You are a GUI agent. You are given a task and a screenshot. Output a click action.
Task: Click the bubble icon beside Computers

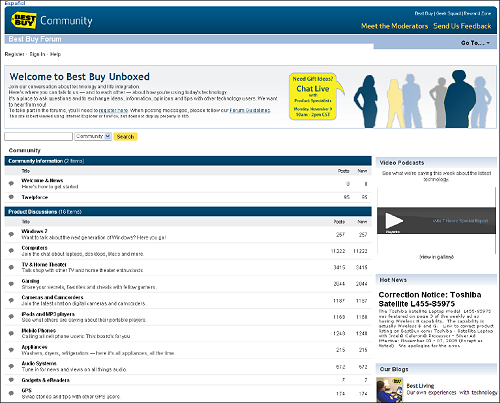[11, 251]
